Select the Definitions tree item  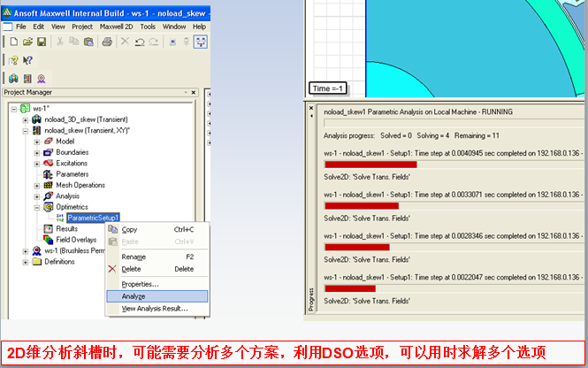click(x=59, y=262)
